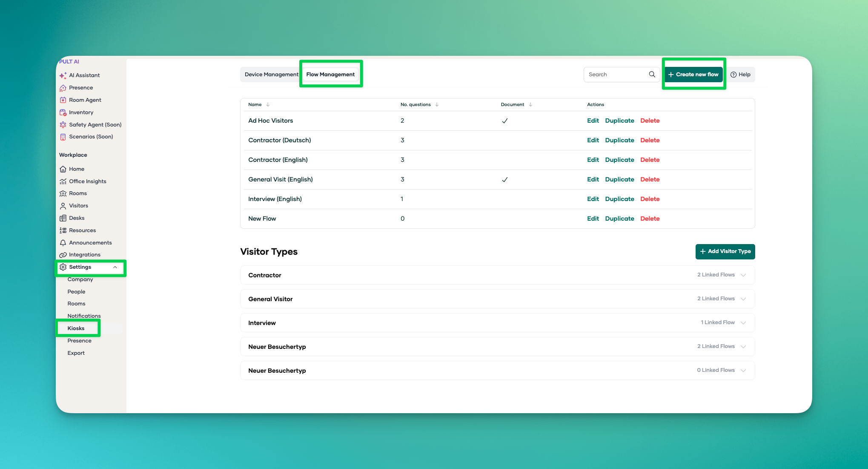
Task: Expand Interview visitor type linked flows
Action: pos(743,323)
